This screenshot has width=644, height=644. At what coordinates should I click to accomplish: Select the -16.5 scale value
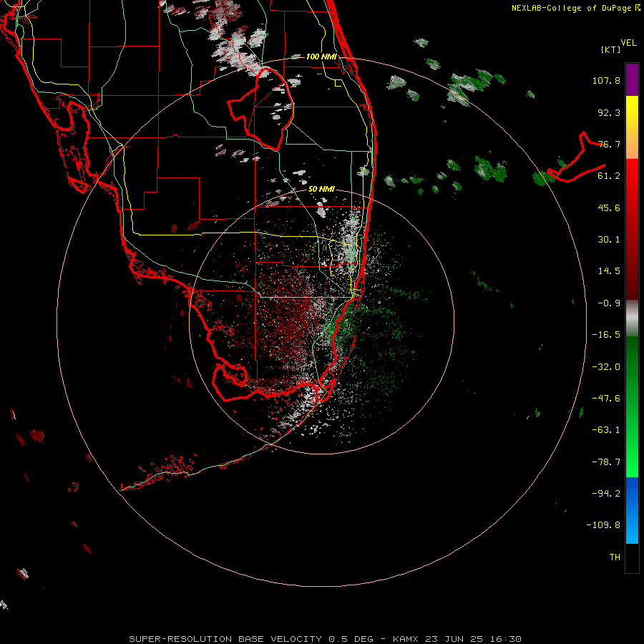tap(606, 335)
